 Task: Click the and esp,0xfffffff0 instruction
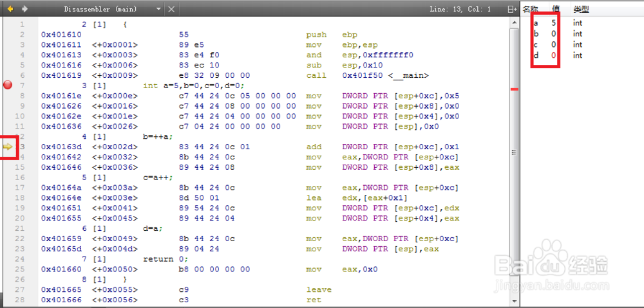360,55
